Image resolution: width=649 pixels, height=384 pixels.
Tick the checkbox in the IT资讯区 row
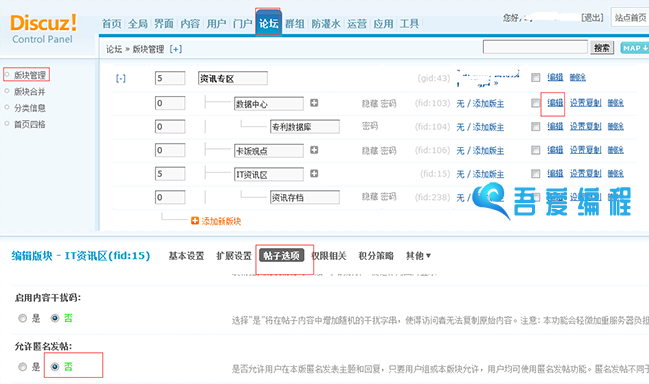click(x=536, y=174)
